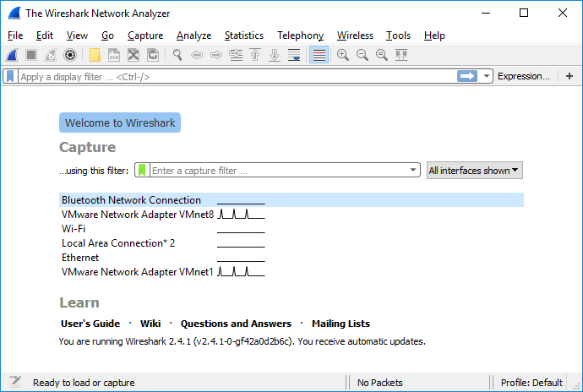Select the Wi-Fi interface
This screenshot has height=392, width=583.
(x=291, y=229)
